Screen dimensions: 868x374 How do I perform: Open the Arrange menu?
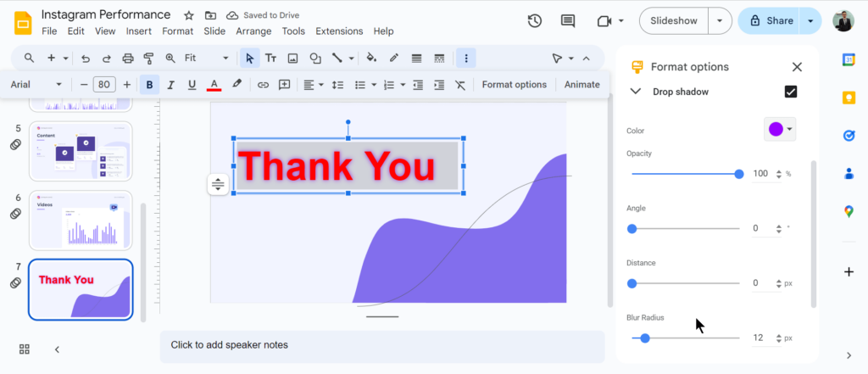(253, 31)
